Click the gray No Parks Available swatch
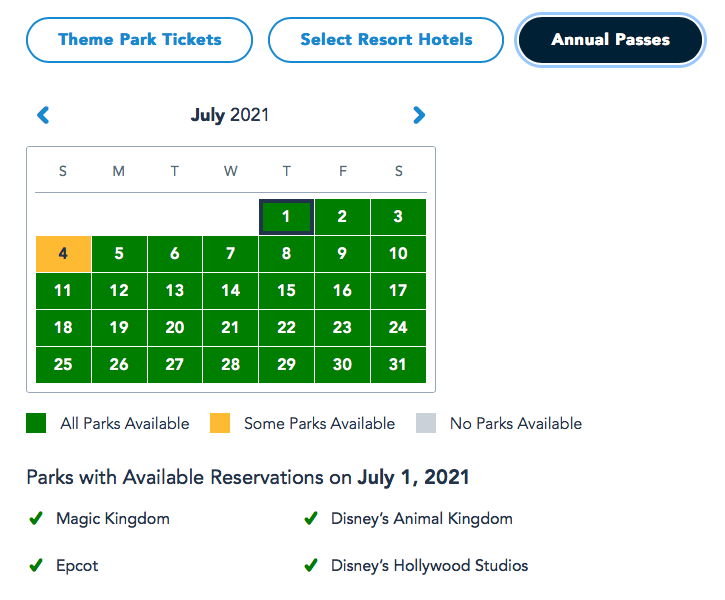The width and height of the screenshot is (725, 600). pyautogui.click(x=425, y=424)
